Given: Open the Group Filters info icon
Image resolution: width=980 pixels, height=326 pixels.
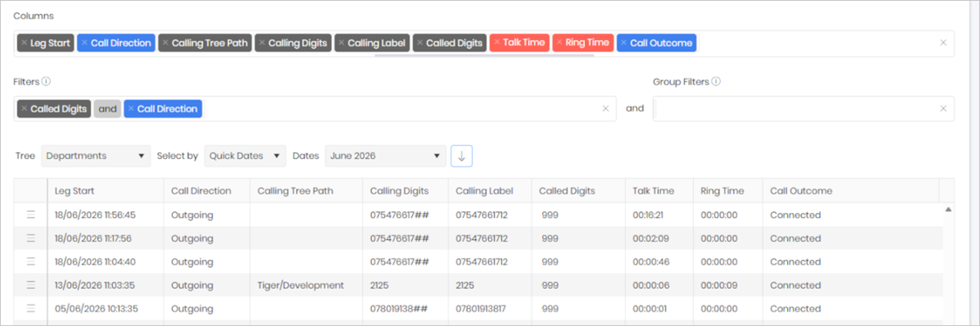Looking at the screenshot, I should 716,81.
